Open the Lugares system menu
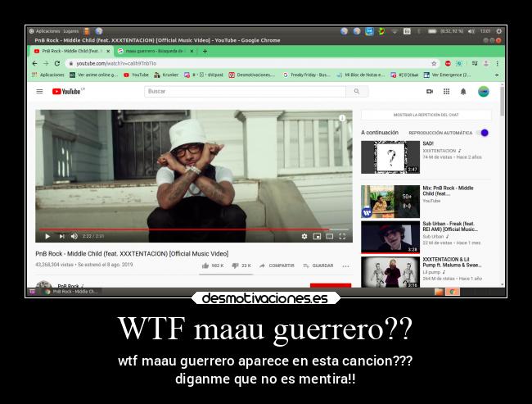The width and height of the screenshot is (532, 404). [71, 31]
